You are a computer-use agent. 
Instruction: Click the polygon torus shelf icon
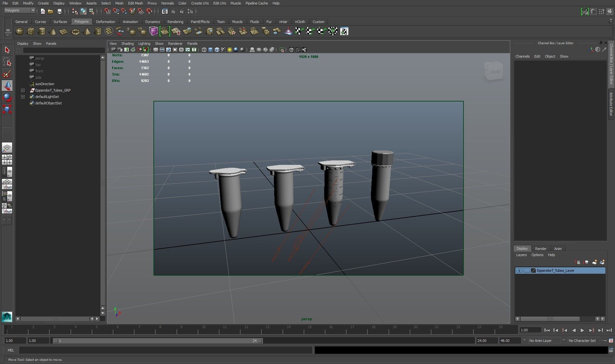coord(75,31)
